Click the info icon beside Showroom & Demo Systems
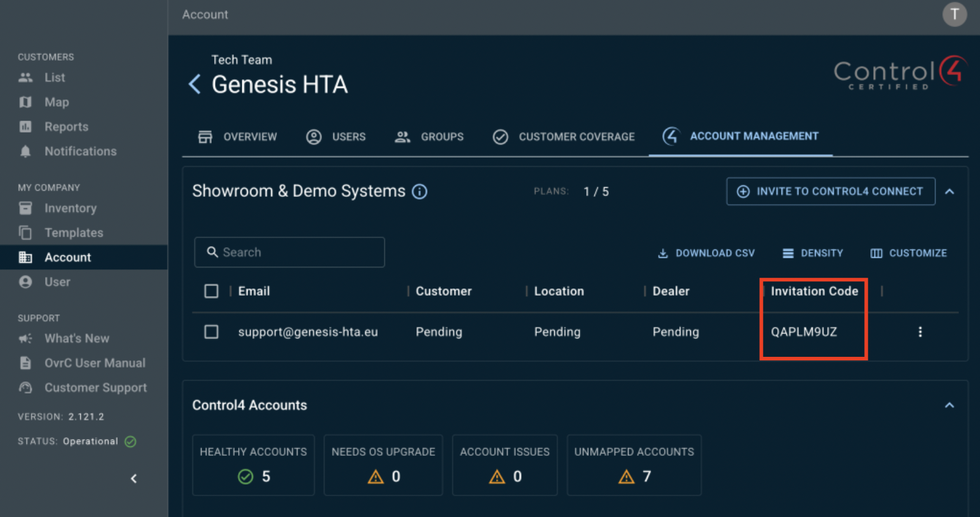The width and height of the screenshot is (980, 517). [420, 191]
